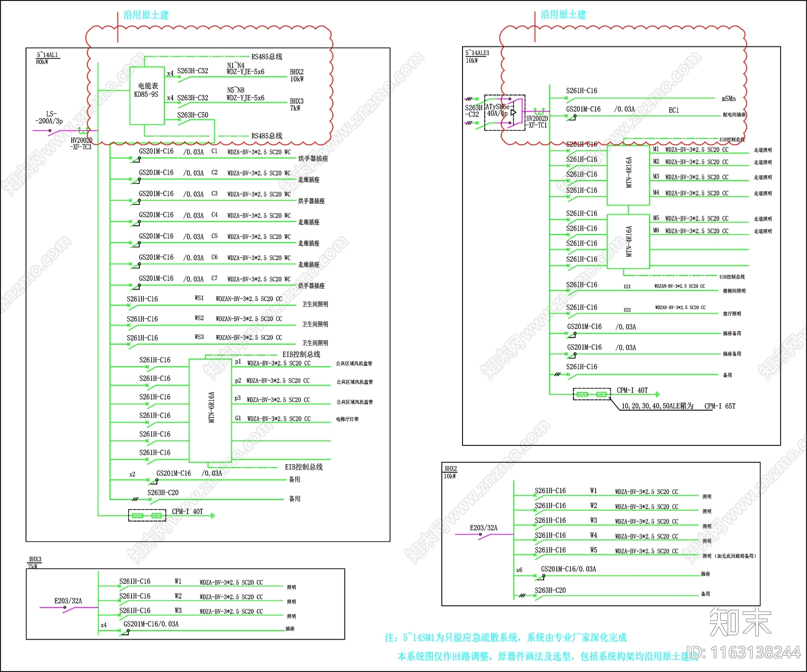
Task: Click the N5~N8 WDZ-YJE-5x6 cable label
Action: point(245,94)
